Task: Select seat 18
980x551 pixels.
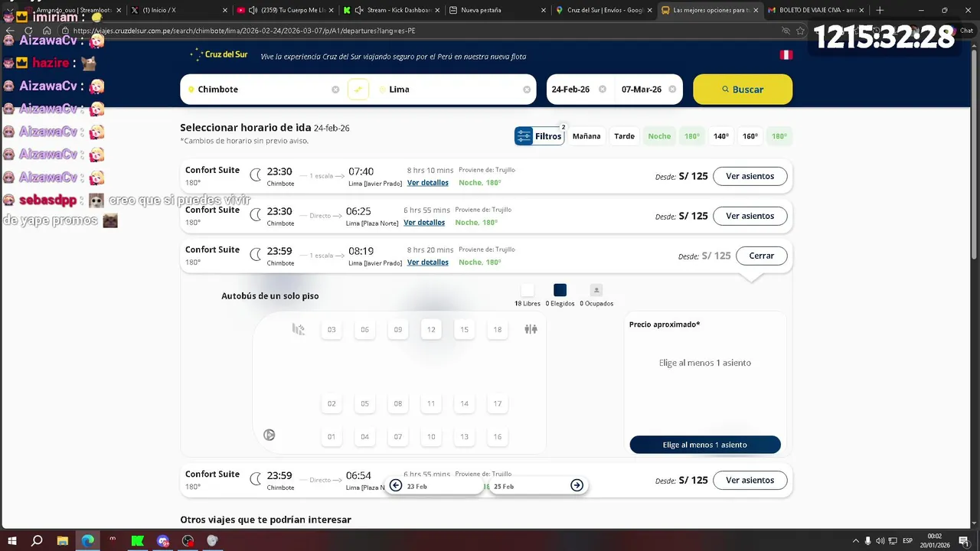Action: click(498, 330)
